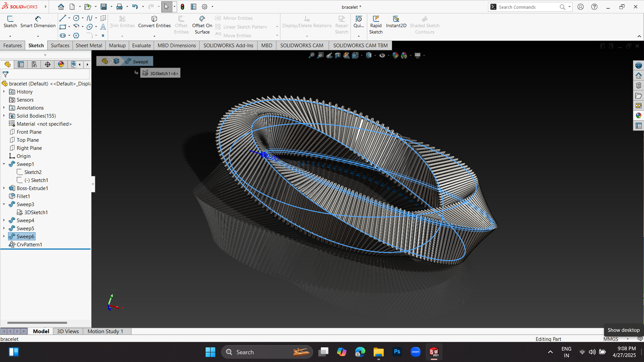Select the Corner Rectangle tool
644x362 pixels.
pos(63,27)
